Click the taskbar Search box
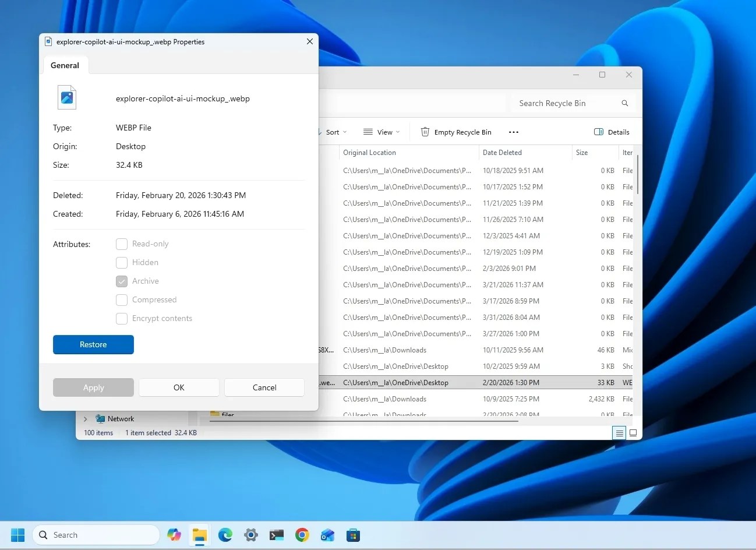 pyautogui.click(x=96, y=535)
